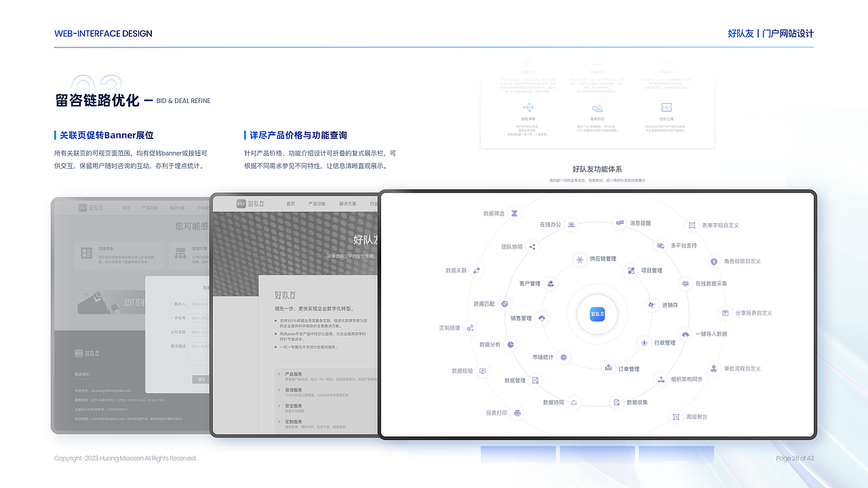Click the 市场统计 globe icon

point(564,358)
